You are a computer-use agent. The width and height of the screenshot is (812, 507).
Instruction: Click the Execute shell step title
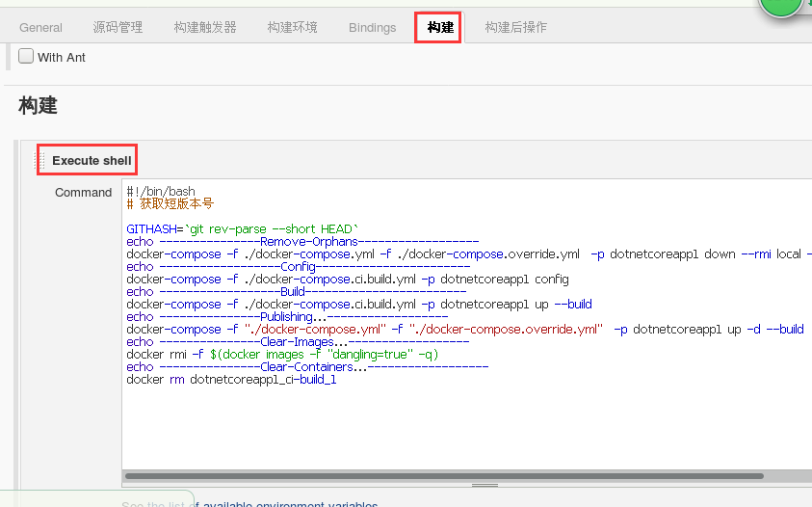click(x=92, y=161)
